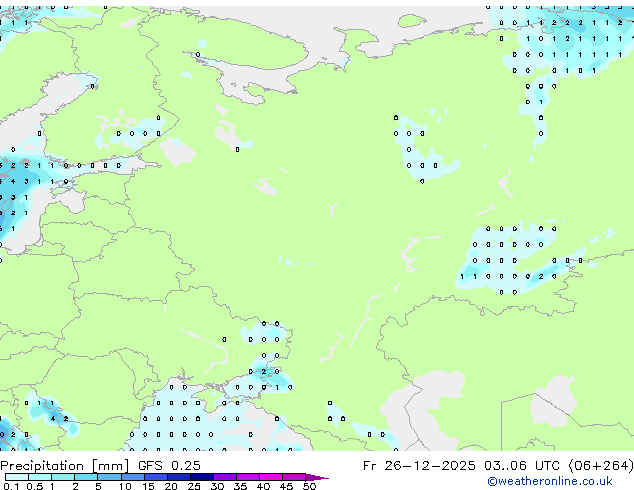Click the '30' legend scale label
634x490 pixels.
tap(217, 486)
